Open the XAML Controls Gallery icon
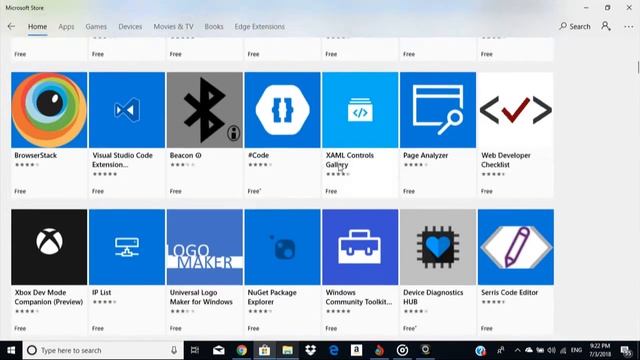 pos(360,110)
